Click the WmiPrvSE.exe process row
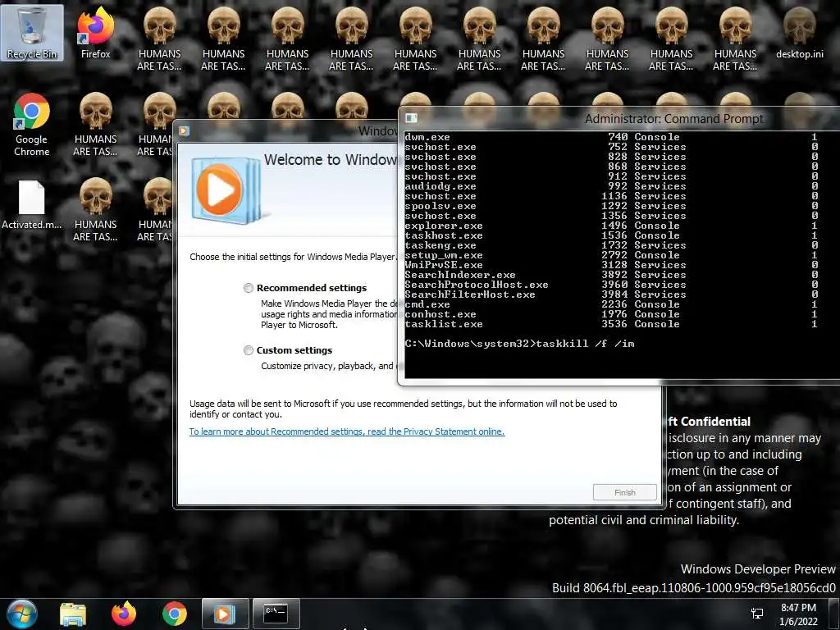This screenshot has width=840, height=630. (611, 265)
